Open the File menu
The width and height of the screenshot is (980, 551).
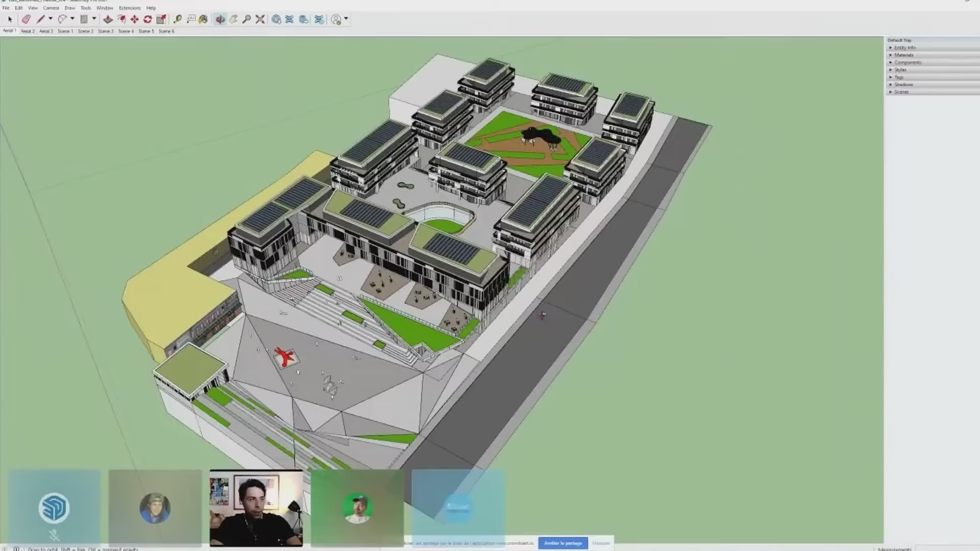coord(6,8)
